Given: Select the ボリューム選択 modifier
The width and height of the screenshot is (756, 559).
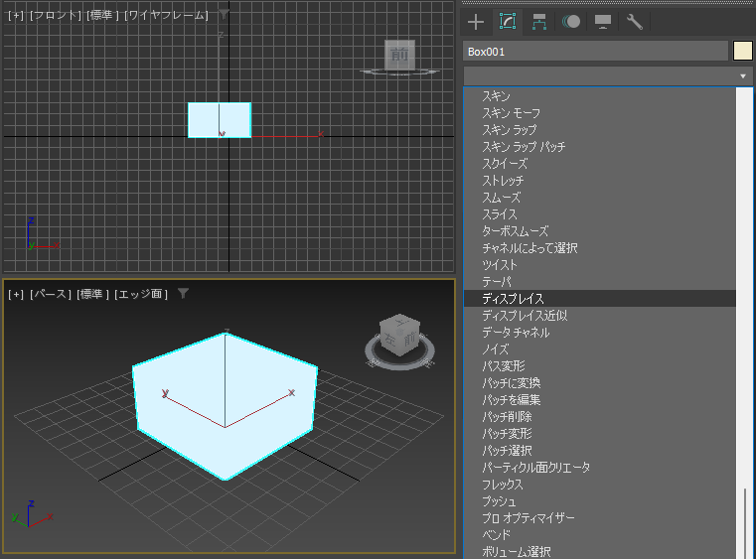Looking at the screenshot, I should point(600,551).
